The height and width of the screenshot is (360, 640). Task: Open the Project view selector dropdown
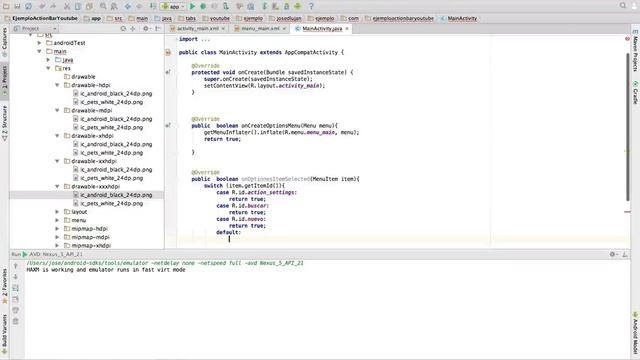click(x=35, y=29)
